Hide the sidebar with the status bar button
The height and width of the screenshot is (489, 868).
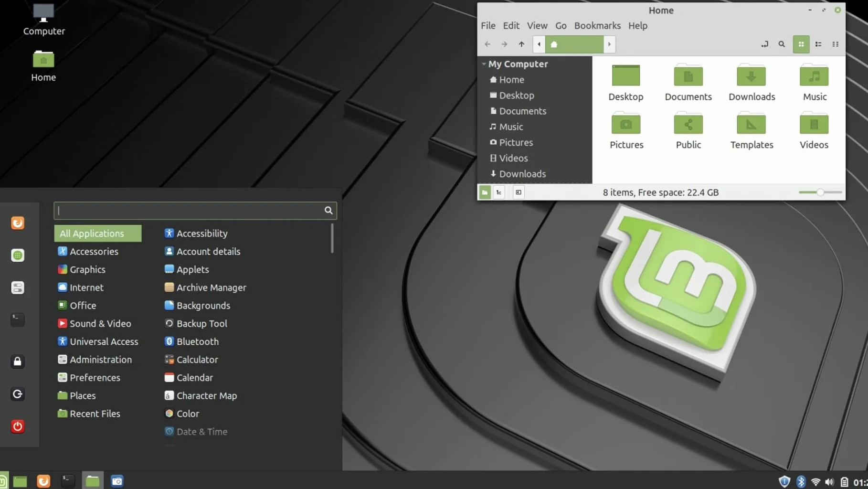tap(519, 192)
